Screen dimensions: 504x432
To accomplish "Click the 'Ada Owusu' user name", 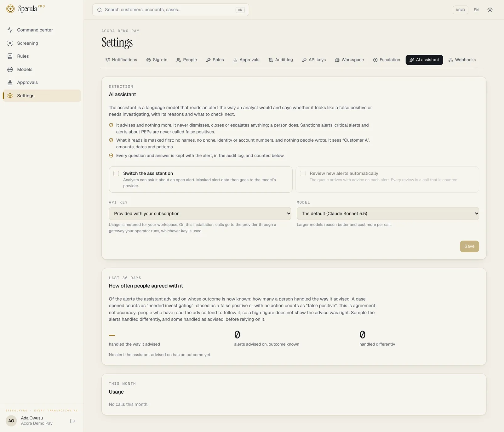I will (32, 418).
